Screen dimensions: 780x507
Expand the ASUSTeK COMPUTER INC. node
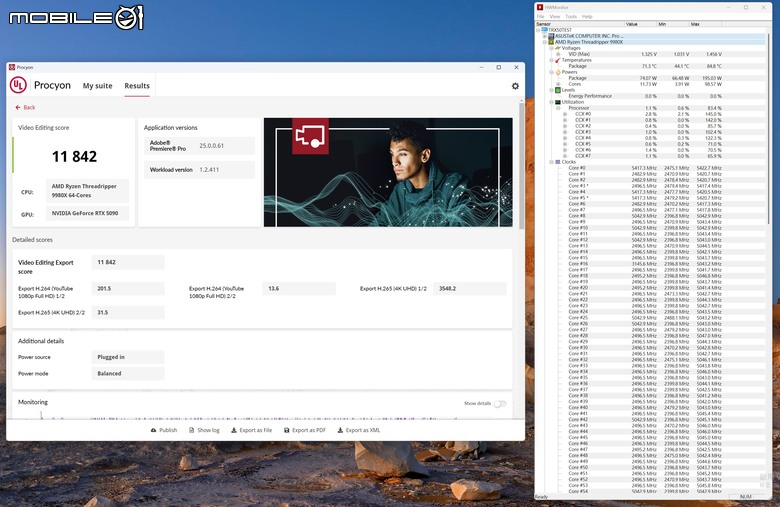(x=545, y=36)
